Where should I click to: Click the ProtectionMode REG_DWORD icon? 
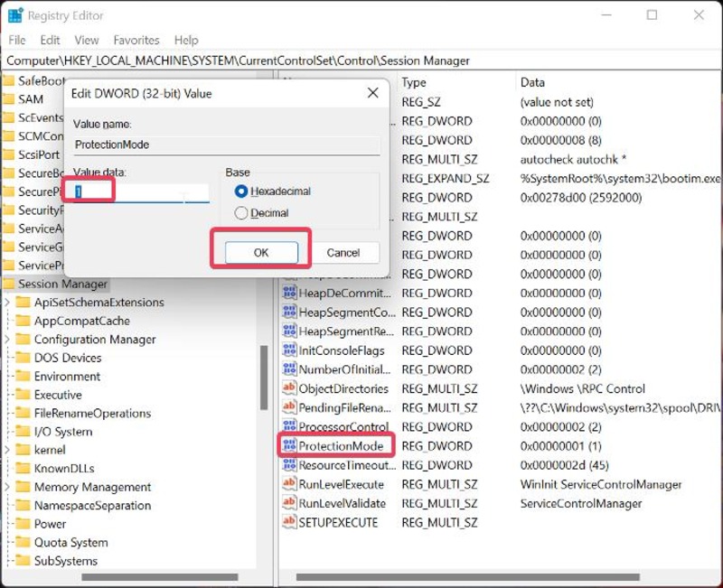(x=290, y=445)
